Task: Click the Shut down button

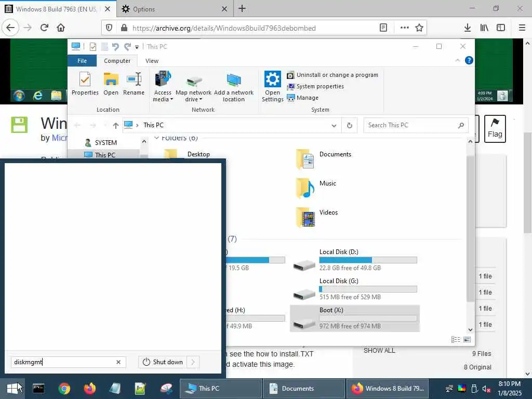Action: 163,362
